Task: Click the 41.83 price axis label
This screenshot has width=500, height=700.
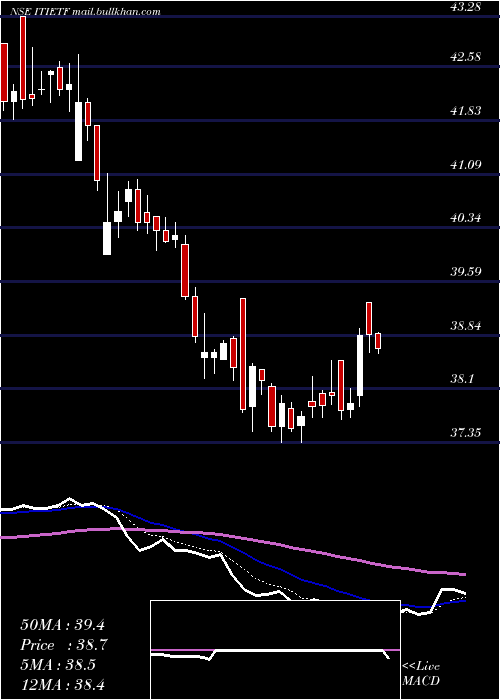Action: click(466, 110)
